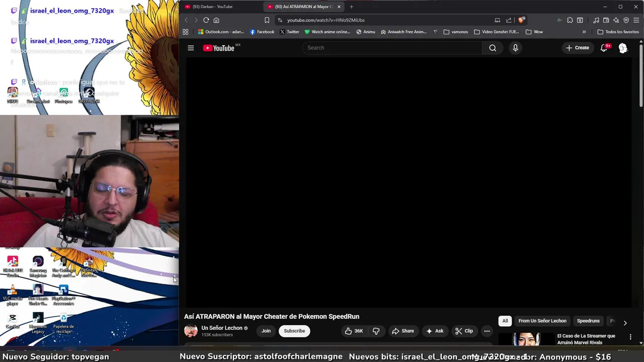This screenshot has height=362, width=644.
Task: Open VLC media player desktop shortcut
Action: click(13, 295)
